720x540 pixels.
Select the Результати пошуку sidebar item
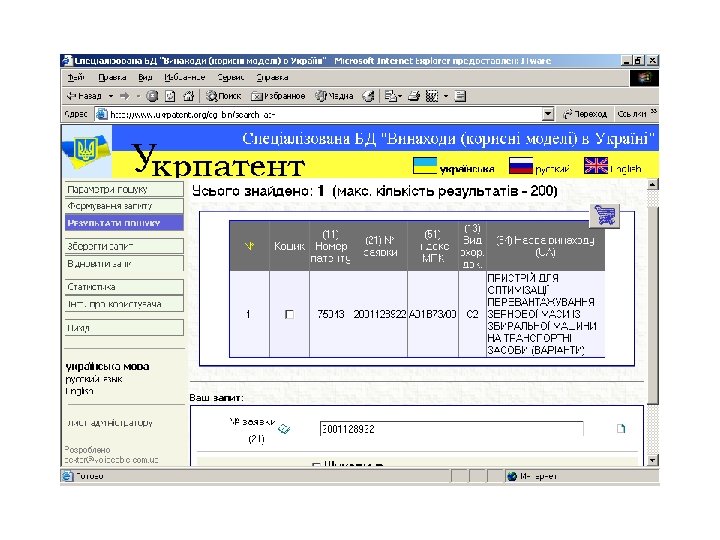(x=124, y=223)
